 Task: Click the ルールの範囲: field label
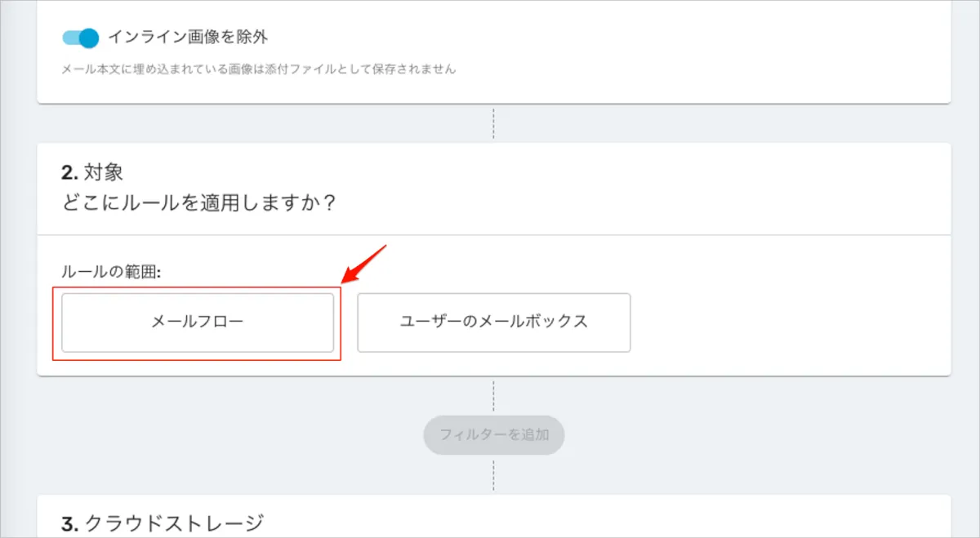point(112,272)
